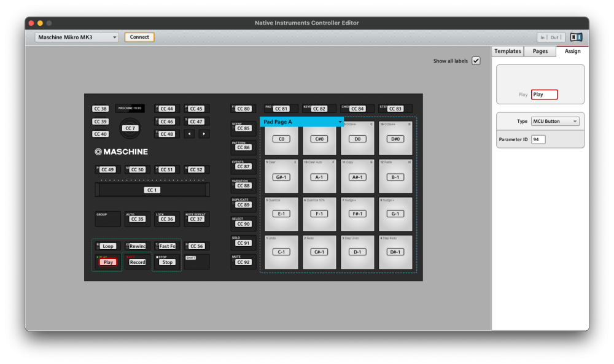This screenshot has height=364, width=614.
Task: Select the Group button on controller
Action: [x=107, y=219]
